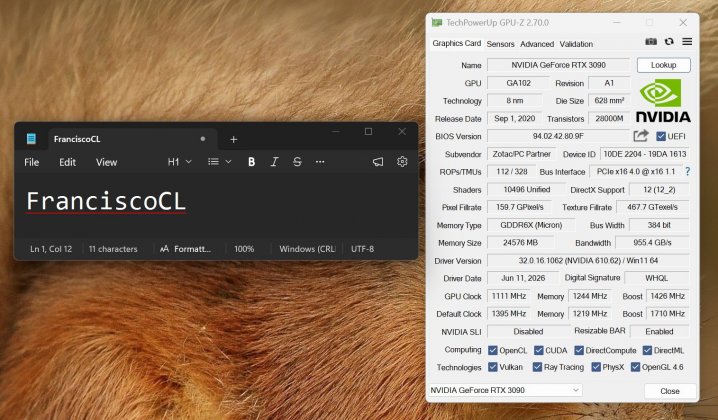Open the Formatting status bar option
Screen dimensions: 718x420
click(185, 249)
